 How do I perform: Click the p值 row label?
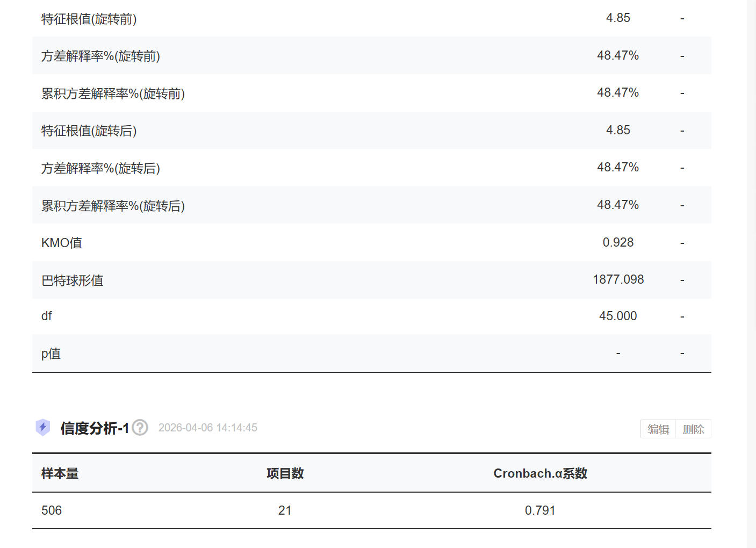coord(51,354)
